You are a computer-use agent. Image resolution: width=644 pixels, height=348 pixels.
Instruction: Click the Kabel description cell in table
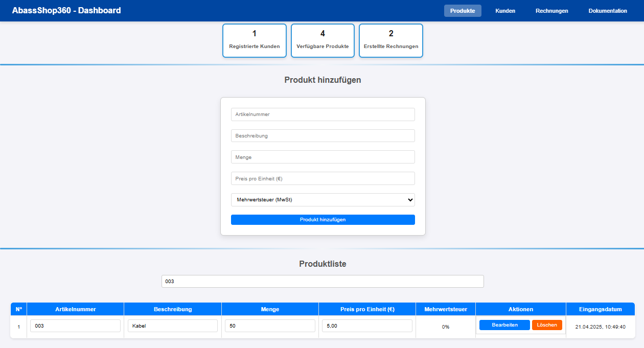coord(172,326)
